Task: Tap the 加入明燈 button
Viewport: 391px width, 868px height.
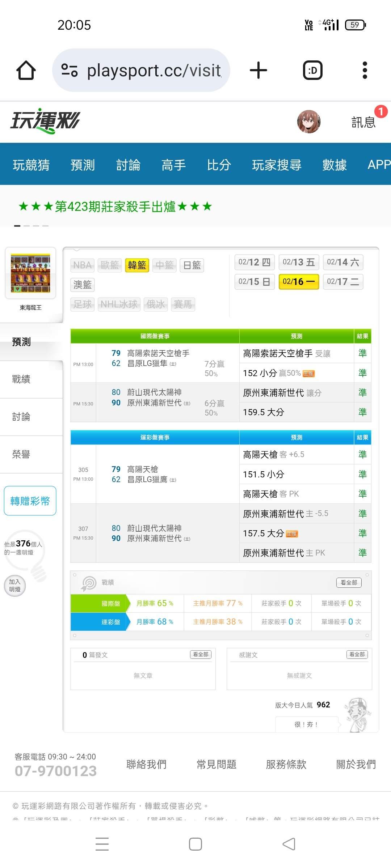Action: tap(15, 586)
